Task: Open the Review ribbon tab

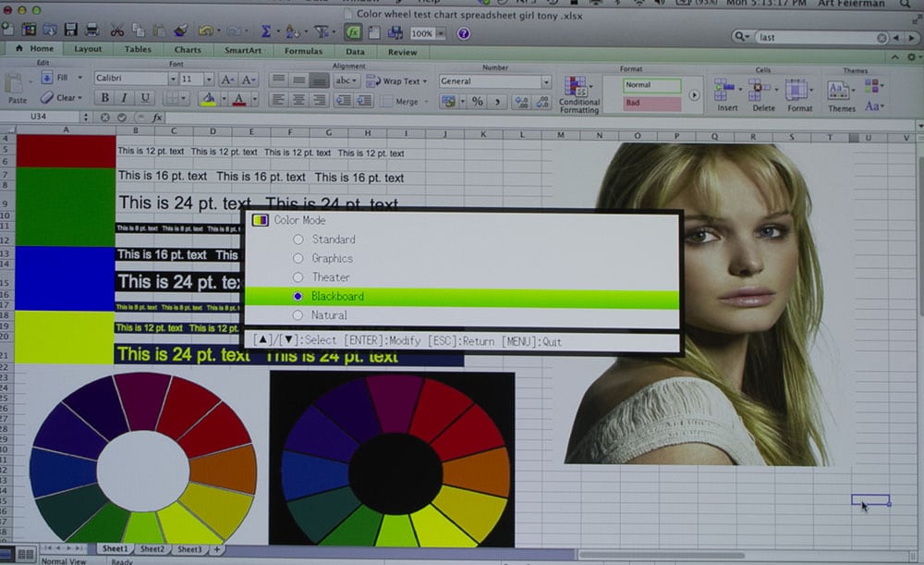Action: point(403,53)
